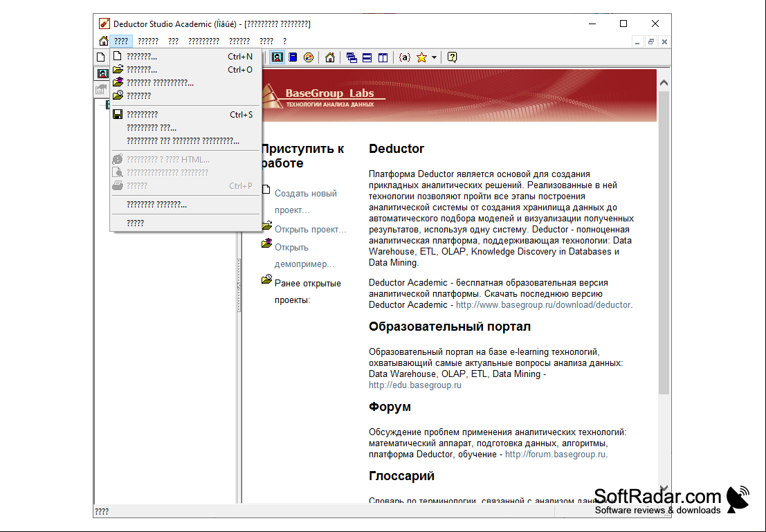Cascade windows using the overlapping windows icon
Viewport: 766px width, 532px height.
coord(352,57)
